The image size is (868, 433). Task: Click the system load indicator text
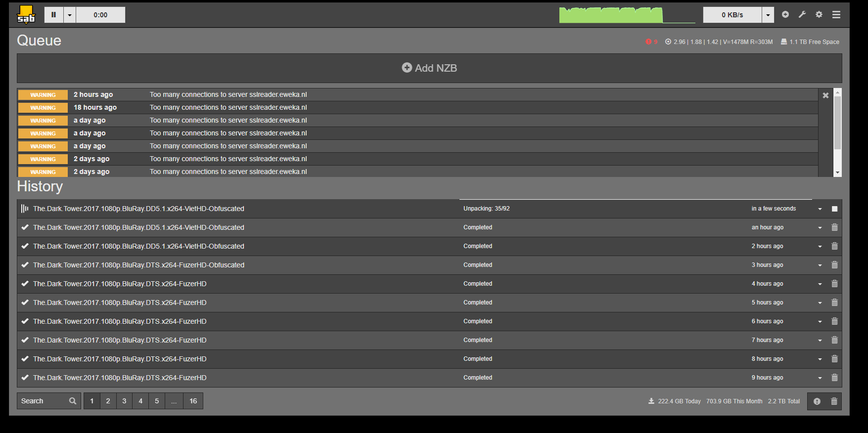[x=719, y=42]
